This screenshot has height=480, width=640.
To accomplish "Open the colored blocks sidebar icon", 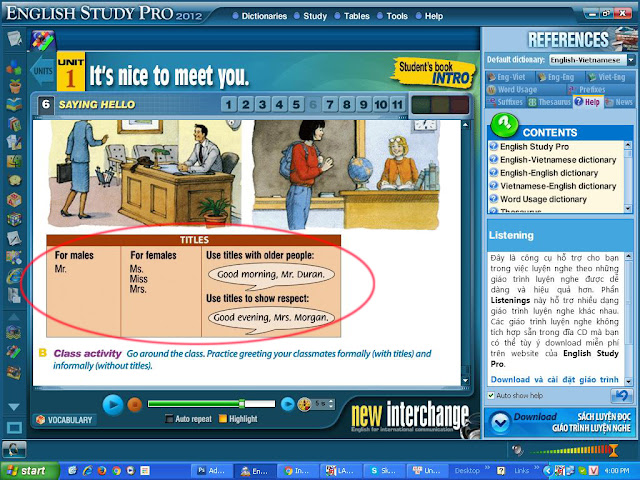I will point(14,67).
